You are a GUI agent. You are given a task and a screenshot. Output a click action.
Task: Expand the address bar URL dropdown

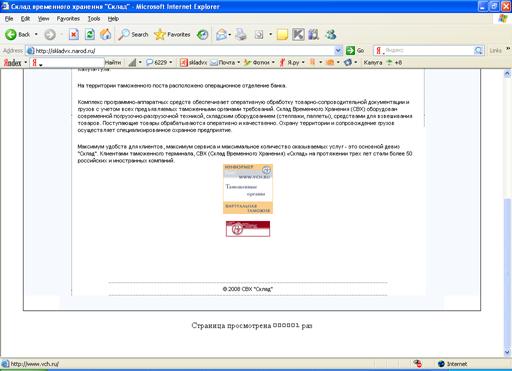(338, 51)
